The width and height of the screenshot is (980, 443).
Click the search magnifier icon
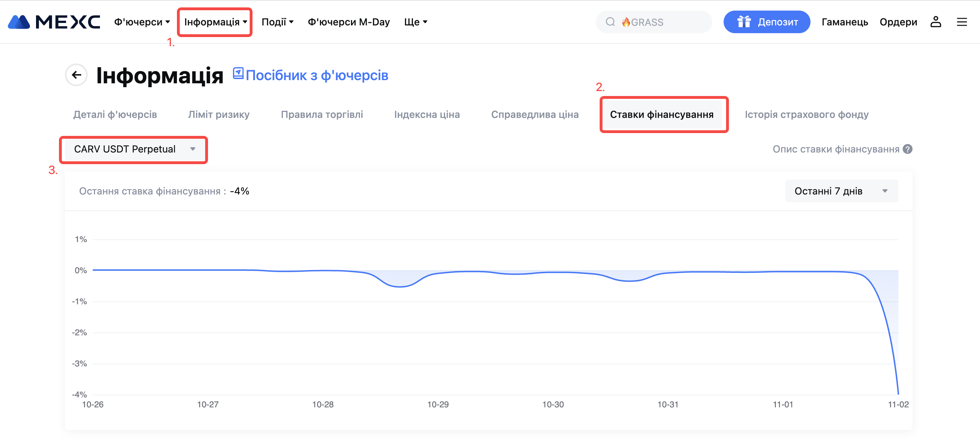[x=610, y=22]
